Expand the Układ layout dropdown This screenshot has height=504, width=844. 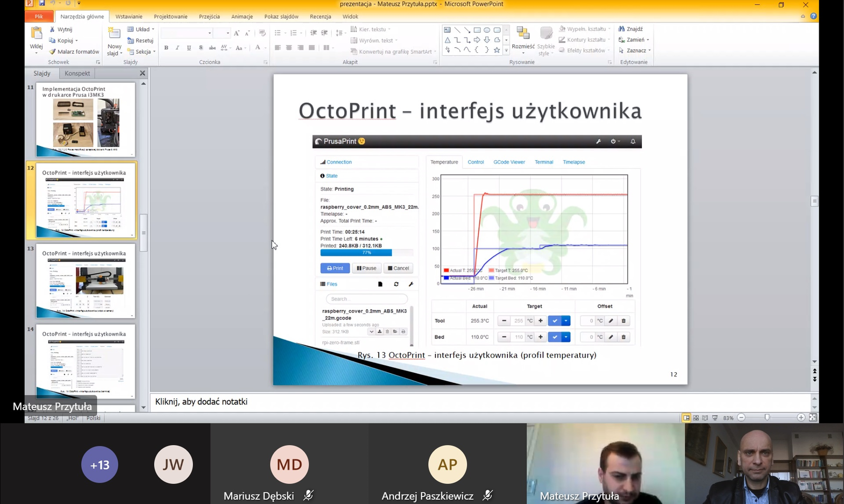tap(141, 30)
